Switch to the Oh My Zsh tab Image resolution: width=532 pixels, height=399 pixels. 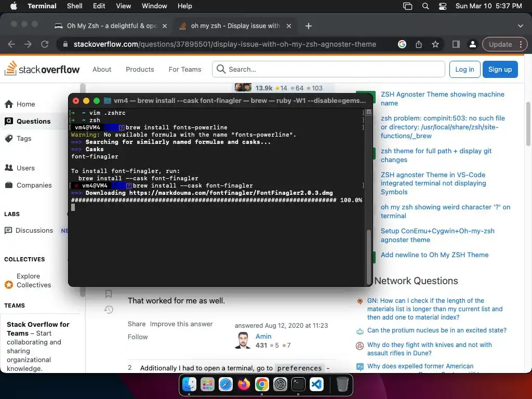point(111,26)
